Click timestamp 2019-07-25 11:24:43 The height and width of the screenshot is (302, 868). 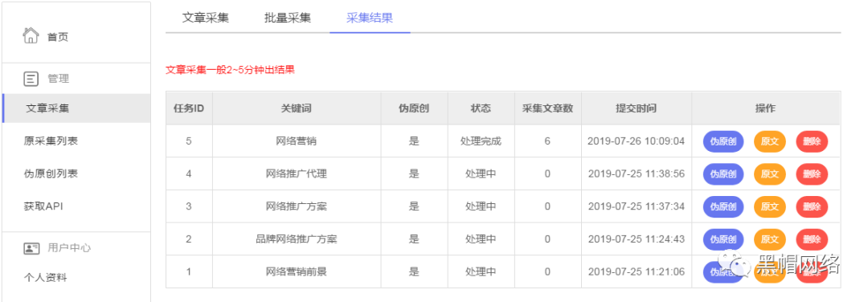coord(636,239)
